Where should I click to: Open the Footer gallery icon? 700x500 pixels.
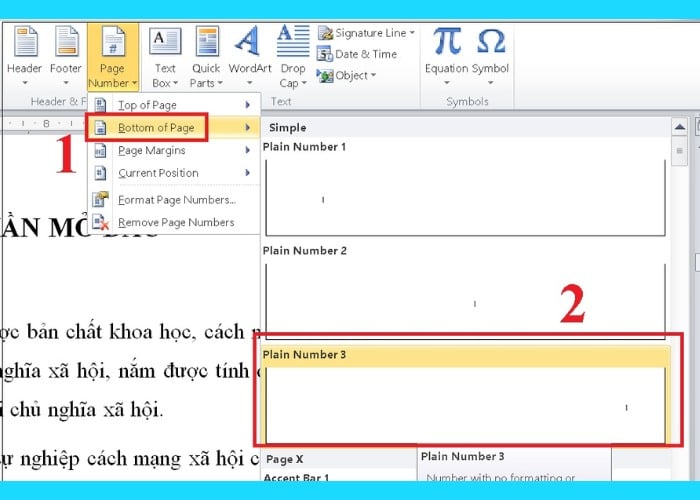tap(67, 41)
